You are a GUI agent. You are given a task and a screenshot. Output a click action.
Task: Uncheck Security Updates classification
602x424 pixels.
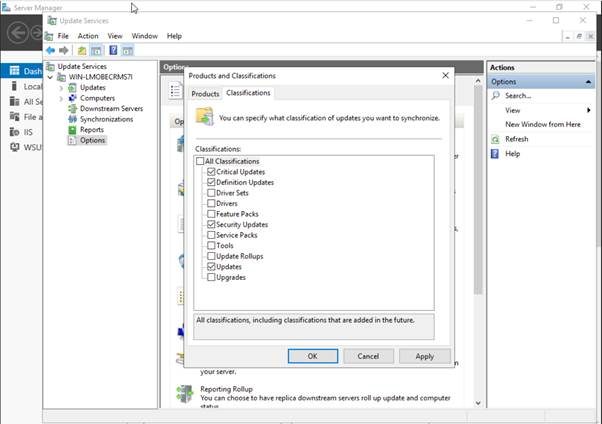(211, 224)
